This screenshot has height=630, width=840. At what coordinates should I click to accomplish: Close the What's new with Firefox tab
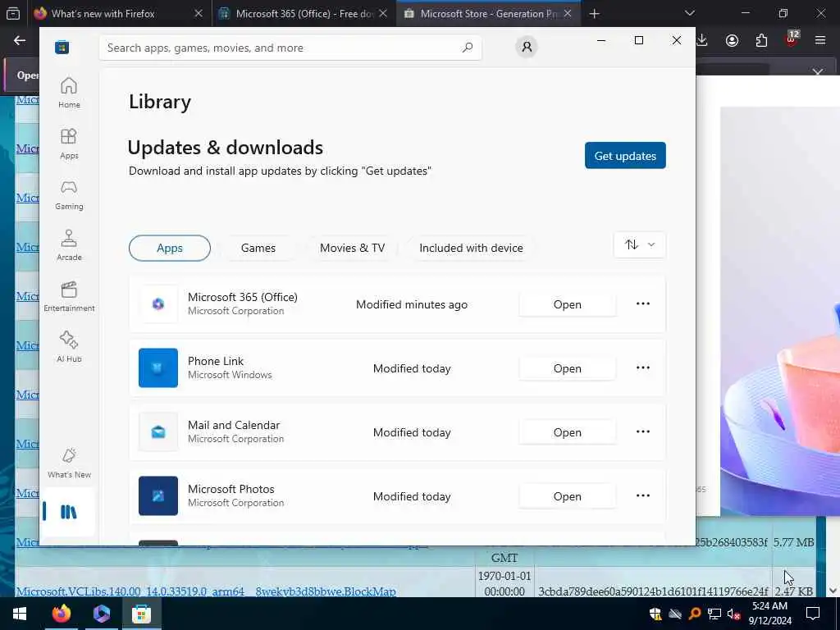tap(199, 14)
